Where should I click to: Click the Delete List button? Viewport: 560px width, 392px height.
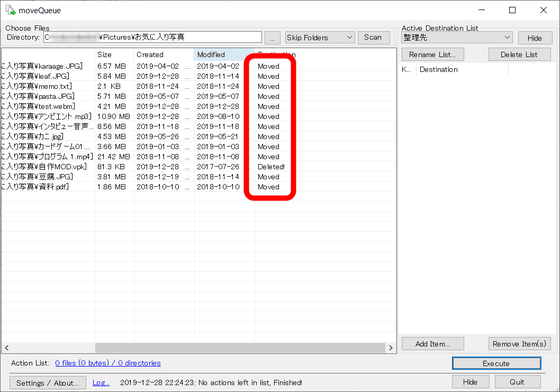pos(519,55)
